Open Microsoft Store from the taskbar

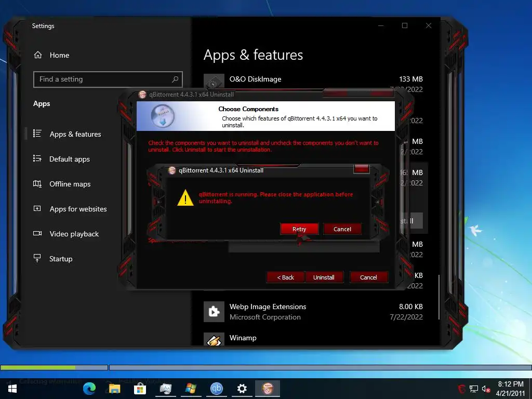140,389
